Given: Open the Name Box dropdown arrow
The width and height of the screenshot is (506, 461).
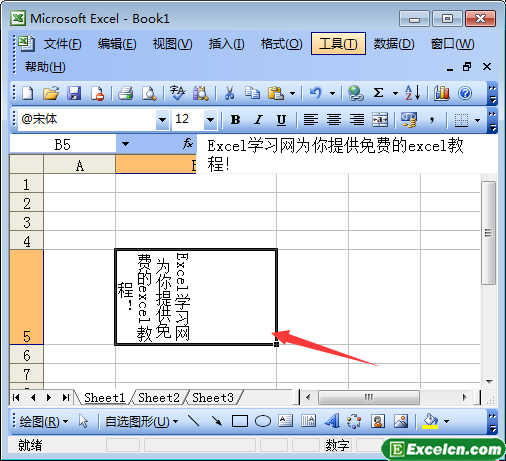Looking at the screenshot, I should pos(125,144).
